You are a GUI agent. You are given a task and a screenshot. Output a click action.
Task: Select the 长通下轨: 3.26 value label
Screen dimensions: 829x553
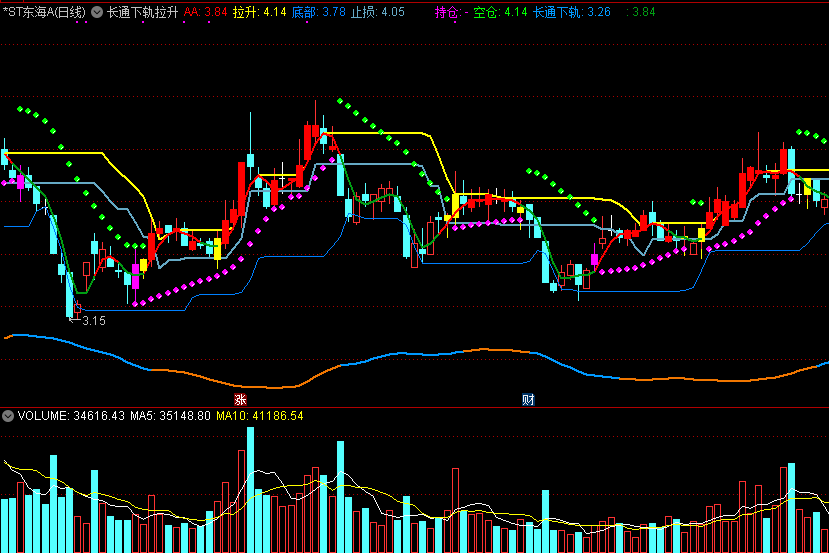(x=572, y=12)
